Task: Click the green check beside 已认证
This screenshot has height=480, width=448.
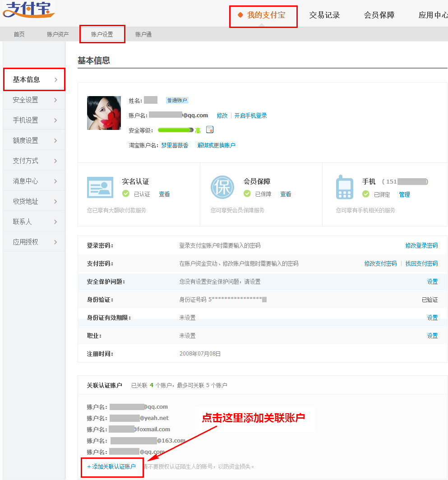Action: coord(125,194)
